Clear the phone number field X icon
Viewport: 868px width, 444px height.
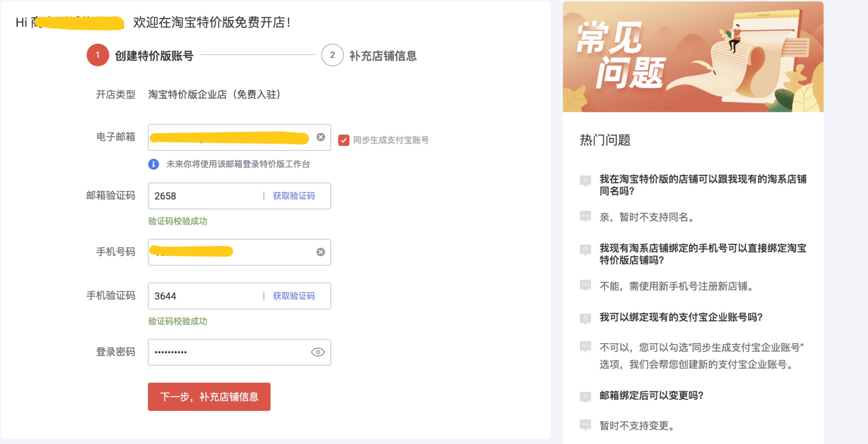point(321,252)
